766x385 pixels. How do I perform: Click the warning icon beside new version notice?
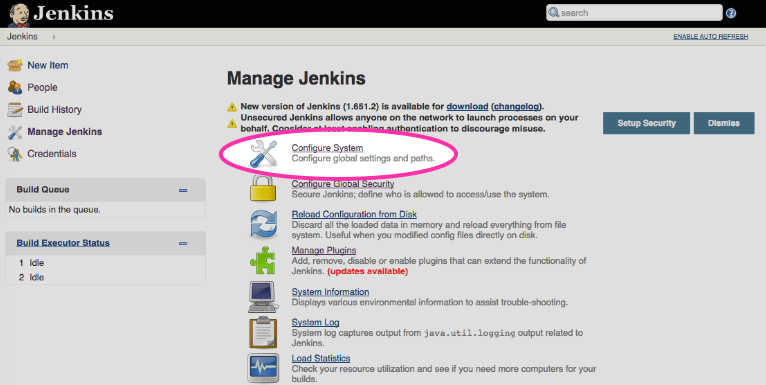(232, 107)
